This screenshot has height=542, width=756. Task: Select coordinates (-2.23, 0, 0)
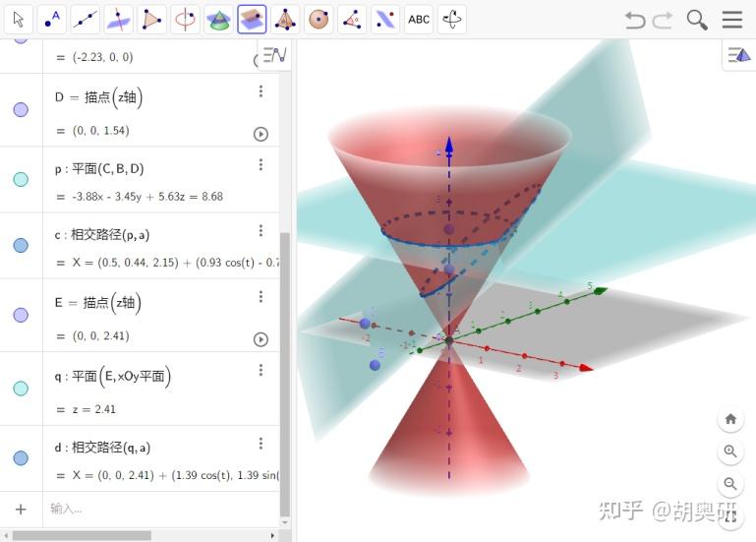(x=102, y=57)
